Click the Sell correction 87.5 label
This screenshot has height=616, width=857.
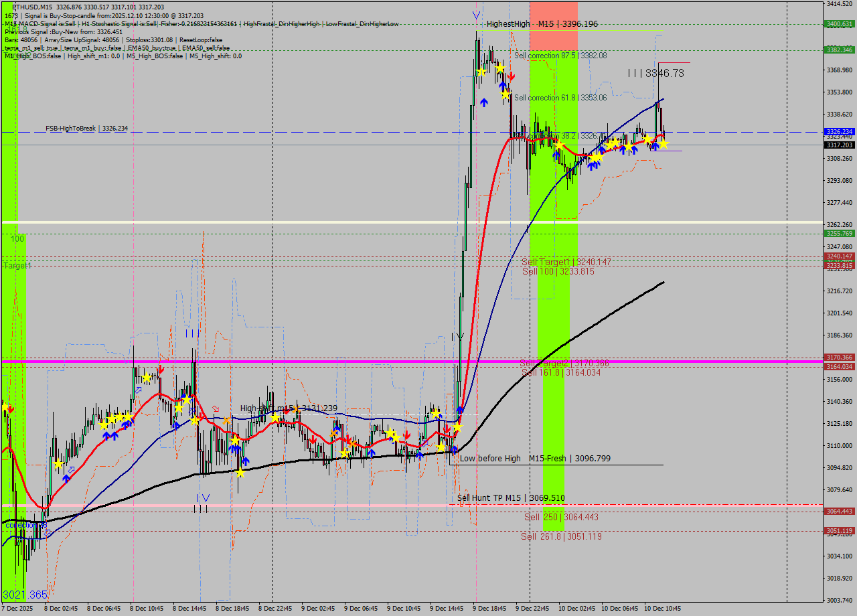coord(560,56)
